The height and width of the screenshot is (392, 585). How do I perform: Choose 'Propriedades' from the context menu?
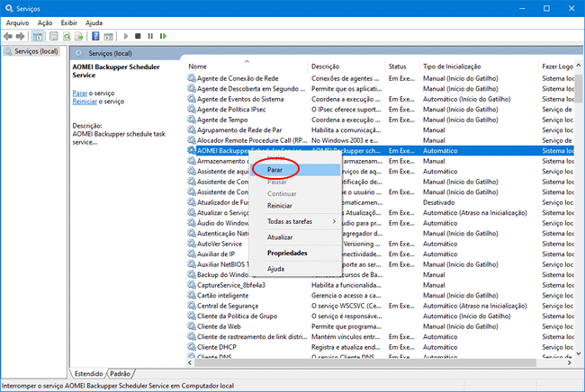click(287, 253)
